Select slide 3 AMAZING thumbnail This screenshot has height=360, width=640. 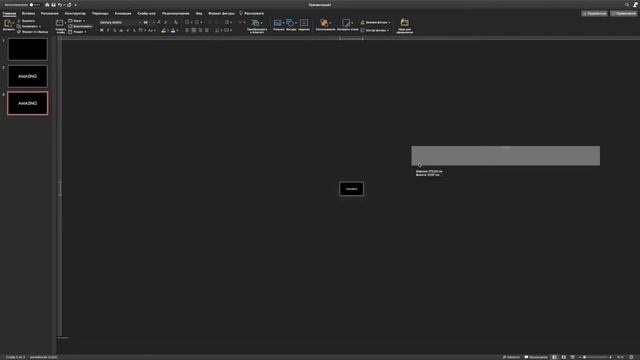[x=28, y=103]
